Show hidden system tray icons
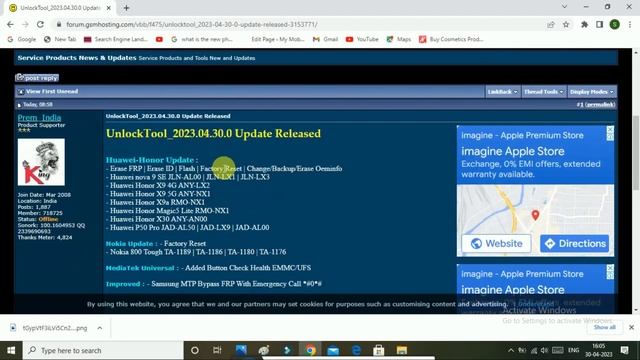The height and width of the screenshot is (360, 640). (x=511, y=351)
